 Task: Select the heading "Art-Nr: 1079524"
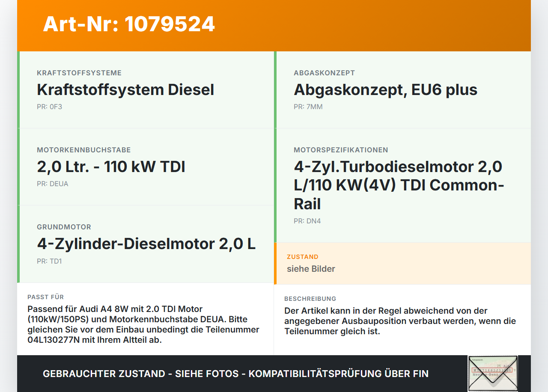(x=129, y=24)
